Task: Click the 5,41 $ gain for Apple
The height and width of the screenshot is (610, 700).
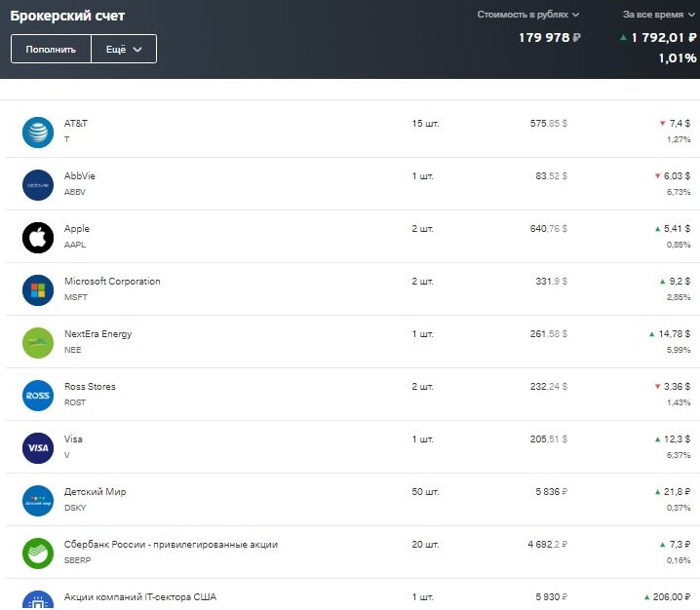Action: 677,229
